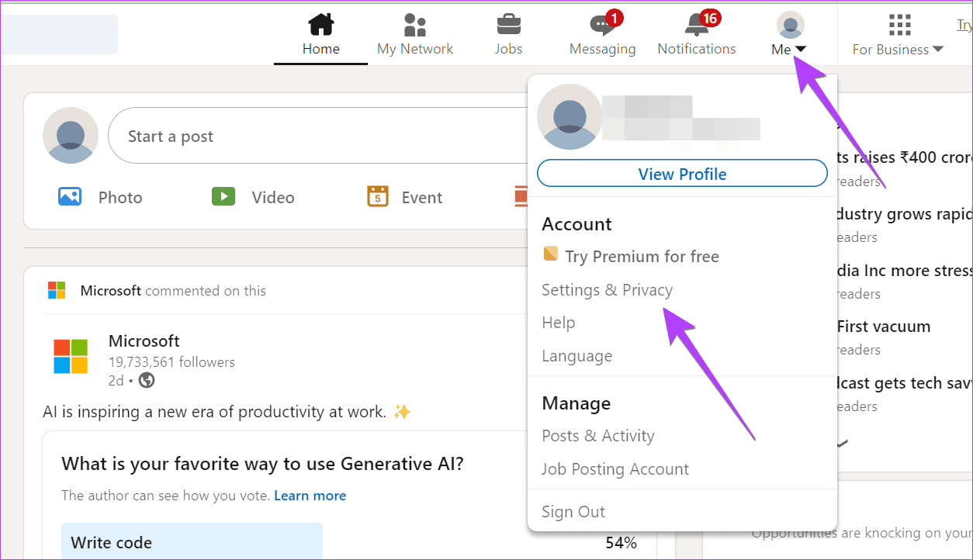Screen dimensions: 973x560
Task: Click the View Profile button
Action: click(683, 174)
